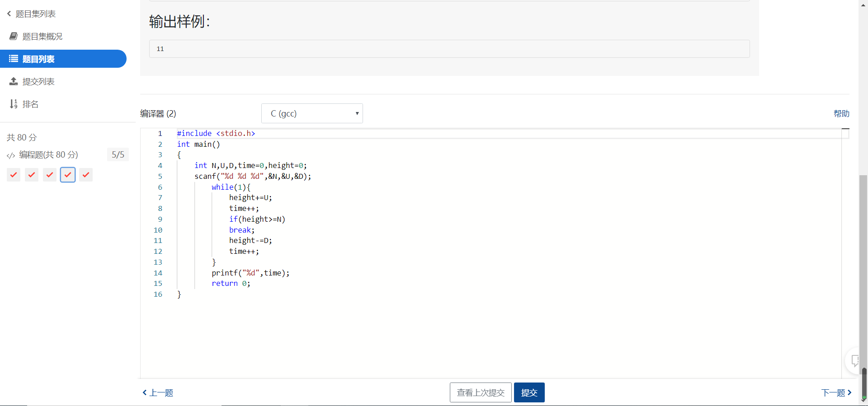Open the 排名 ranking menu item
Image resolution: width=868 pixels, height=406 pixels.
tap(30, 104)
